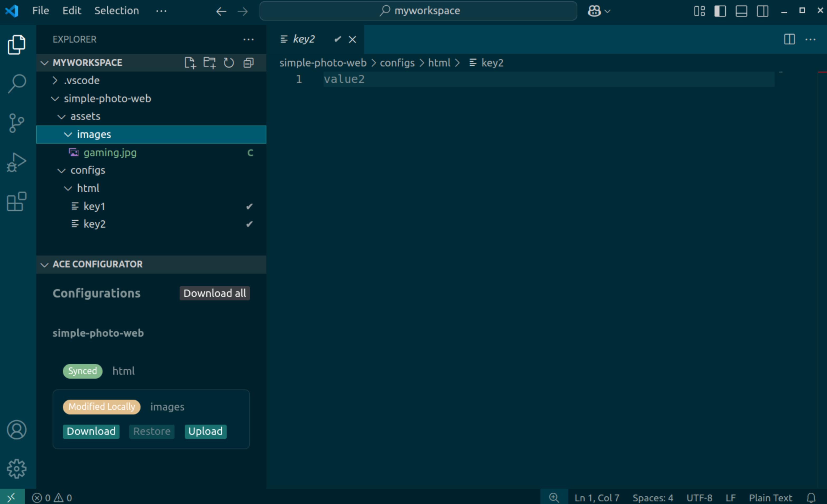Click the New Folder icon in MYWORKSPACE header

point(209,63)
